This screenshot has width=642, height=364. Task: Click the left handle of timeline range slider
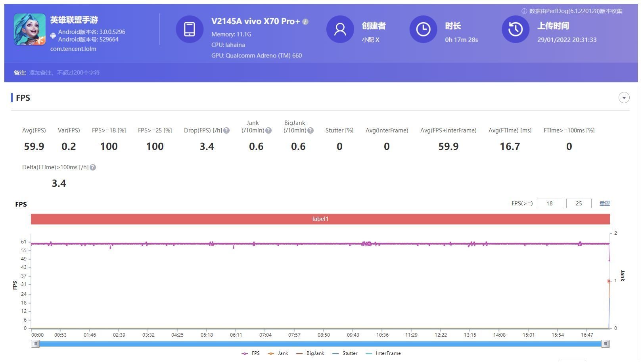[x=36, y=344]
